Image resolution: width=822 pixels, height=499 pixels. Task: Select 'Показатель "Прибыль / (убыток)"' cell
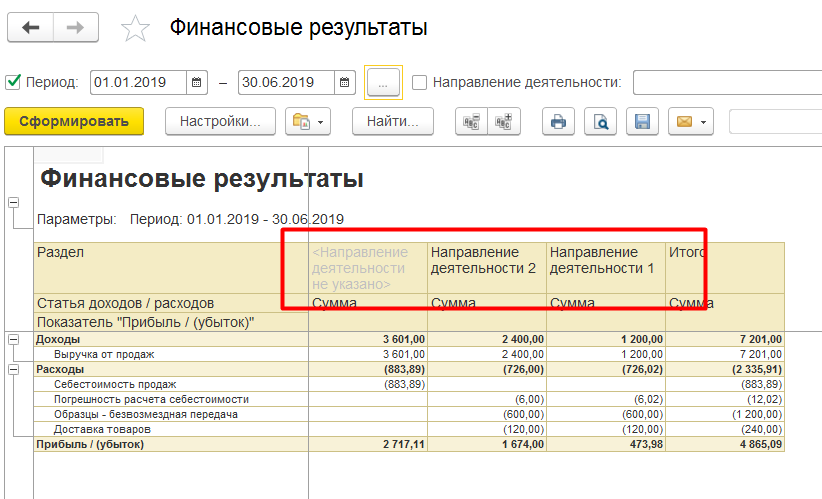click(x=171, y=322)
